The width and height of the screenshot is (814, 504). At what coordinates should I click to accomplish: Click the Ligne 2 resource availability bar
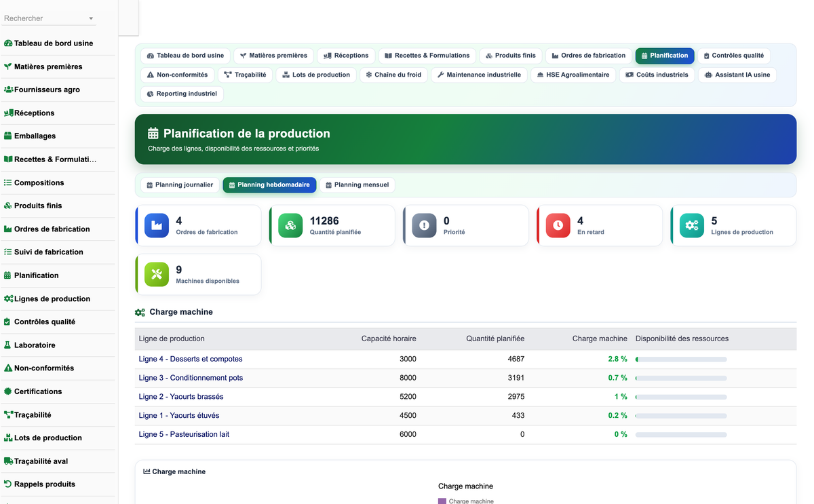(x=681, y=397)
